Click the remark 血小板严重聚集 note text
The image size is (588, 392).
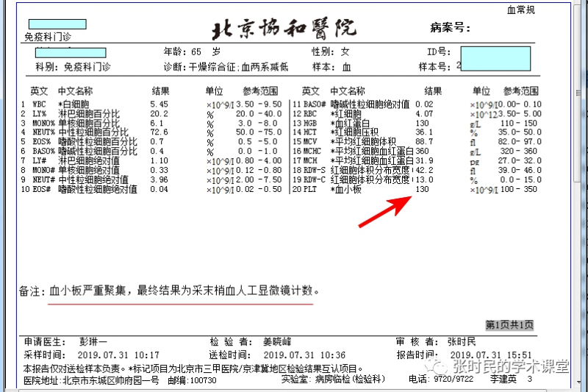pyautogui.click(x=184, y=291)
